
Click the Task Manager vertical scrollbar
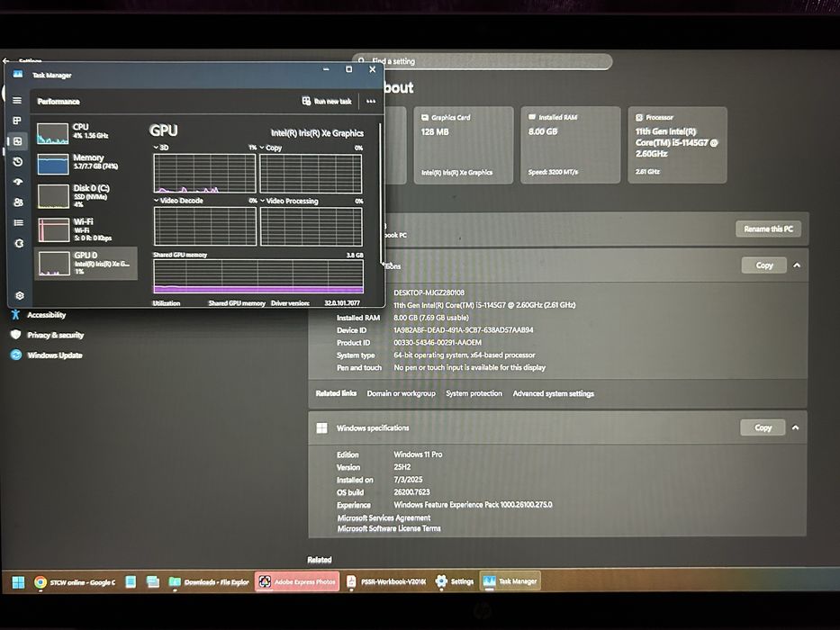click(381, 193)
